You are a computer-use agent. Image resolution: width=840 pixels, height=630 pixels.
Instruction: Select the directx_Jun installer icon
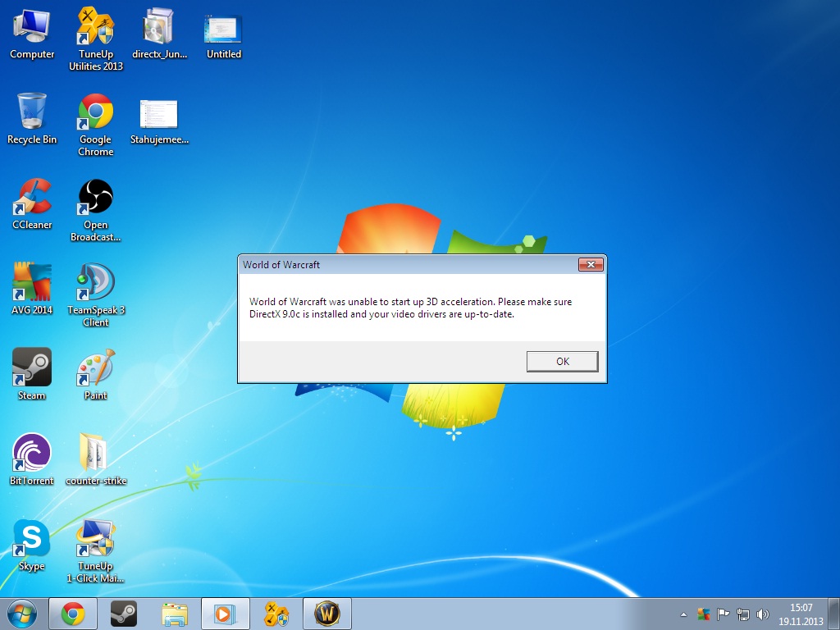pos(160,33)
